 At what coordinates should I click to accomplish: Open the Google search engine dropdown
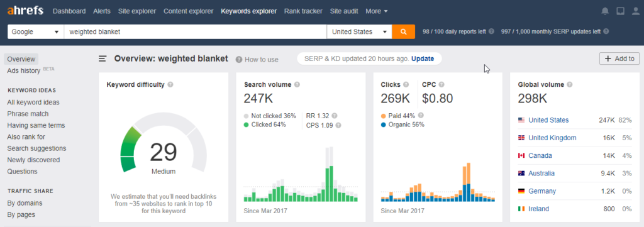point(35,31)
